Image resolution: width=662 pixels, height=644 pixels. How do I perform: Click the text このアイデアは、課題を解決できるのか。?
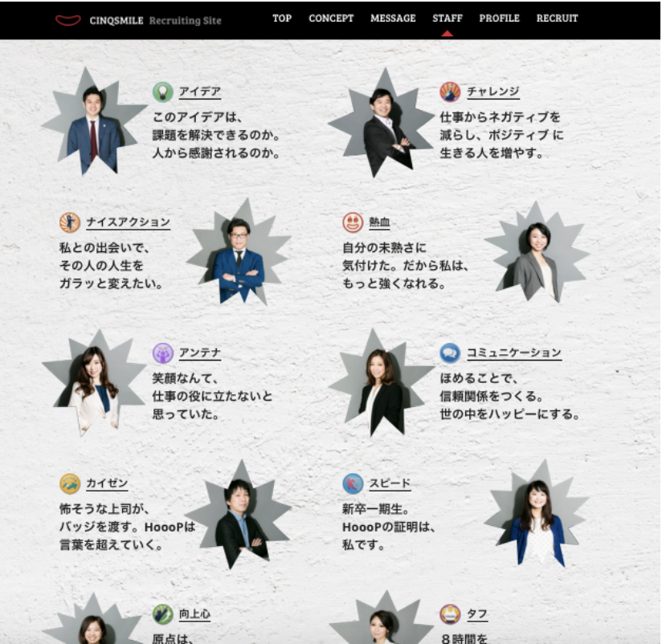coord(216,126)
